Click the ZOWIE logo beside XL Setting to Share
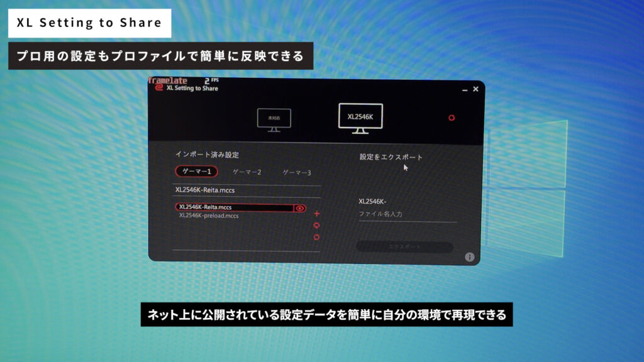The image size is (644, 362). 159,87
